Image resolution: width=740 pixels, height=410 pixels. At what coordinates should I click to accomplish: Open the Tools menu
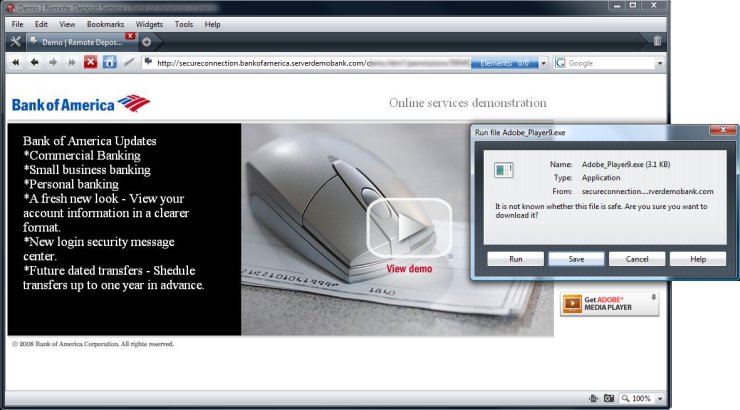coord(184,22)
